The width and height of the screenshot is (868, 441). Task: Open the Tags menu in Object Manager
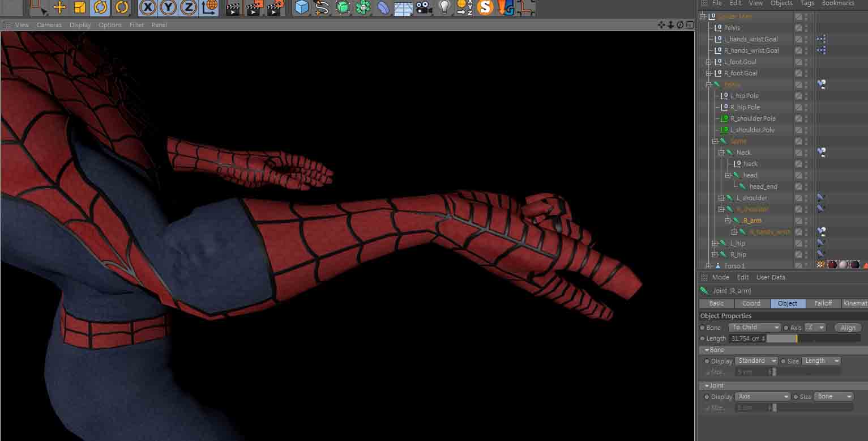point(807,3)
